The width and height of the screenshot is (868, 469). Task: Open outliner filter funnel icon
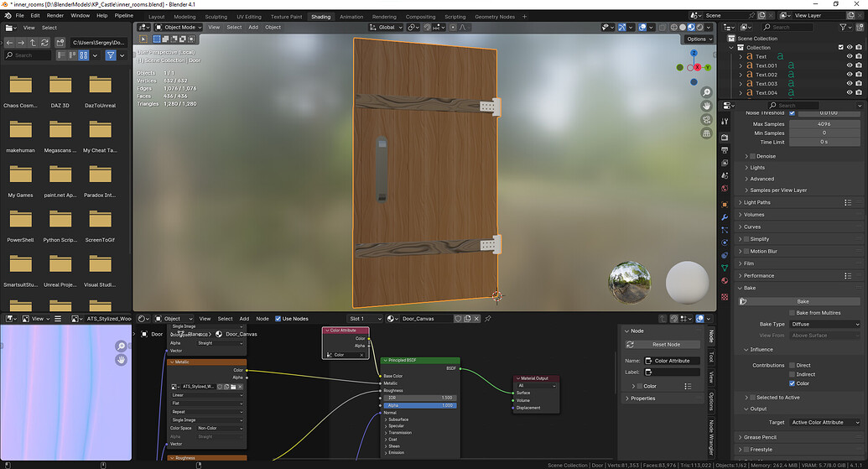843,27
